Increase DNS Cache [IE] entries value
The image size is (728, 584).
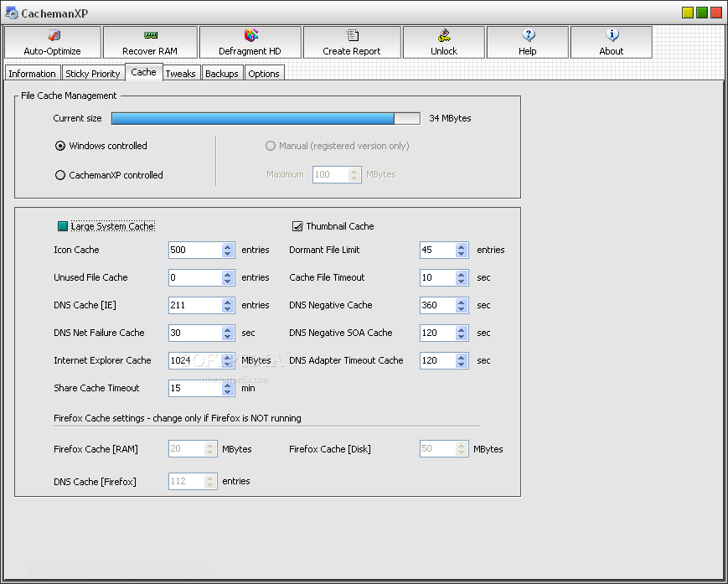tap(228, 302)
